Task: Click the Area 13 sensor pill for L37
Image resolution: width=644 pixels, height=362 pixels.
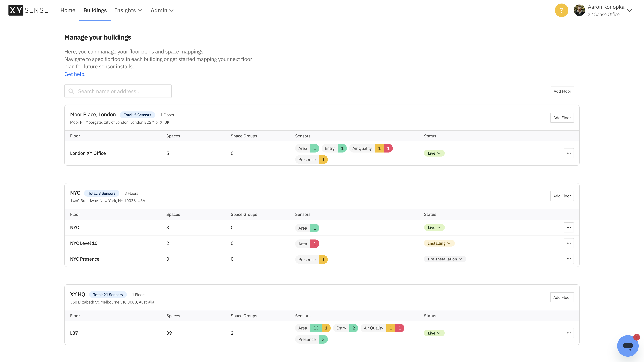Action: 313,328
